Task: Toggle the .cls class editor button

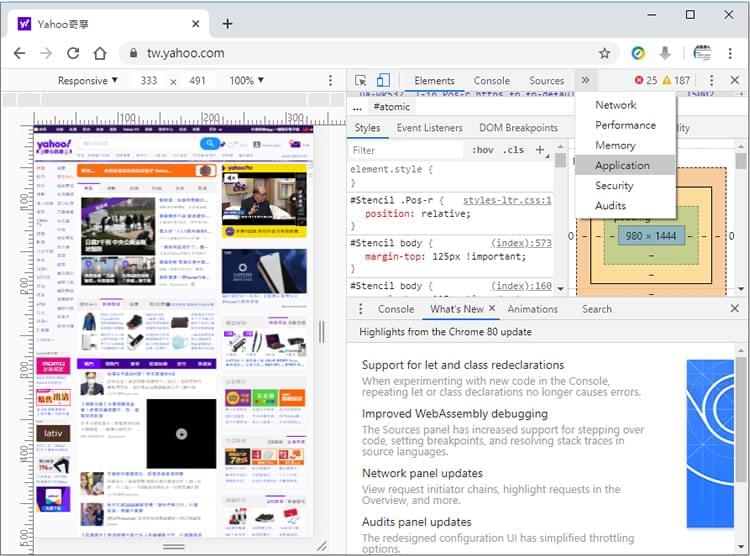Action: [513, 150]
